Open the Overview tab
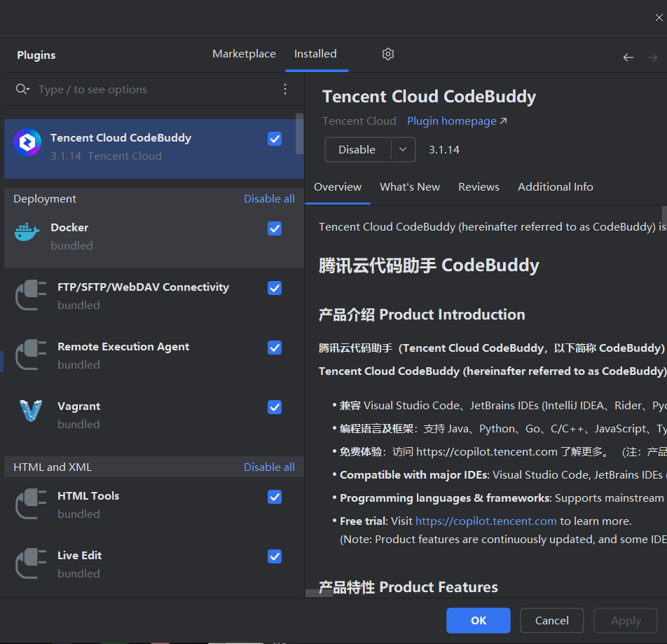 point(338,186)
